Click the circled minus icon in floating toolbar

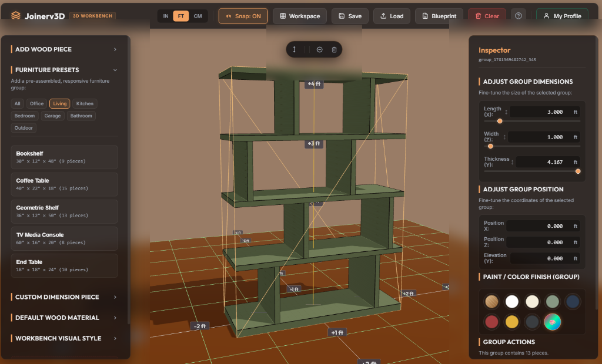[x=319, y=50]
